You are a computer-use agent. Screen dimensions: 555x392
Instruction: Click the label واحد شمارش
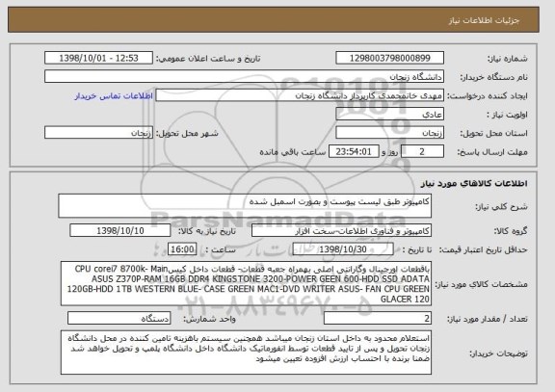(209, 319)
